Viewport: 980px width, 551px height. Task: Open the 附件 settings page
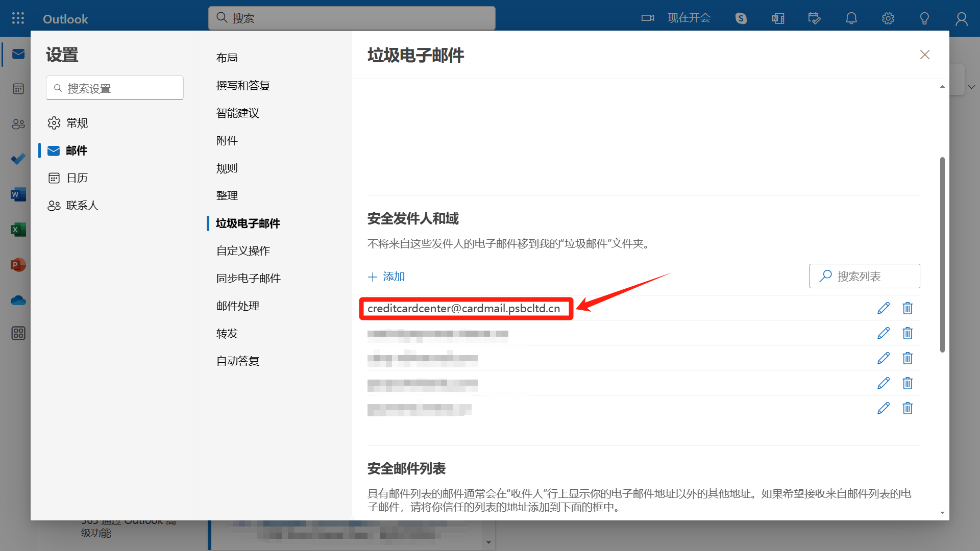tap(227, 140)
